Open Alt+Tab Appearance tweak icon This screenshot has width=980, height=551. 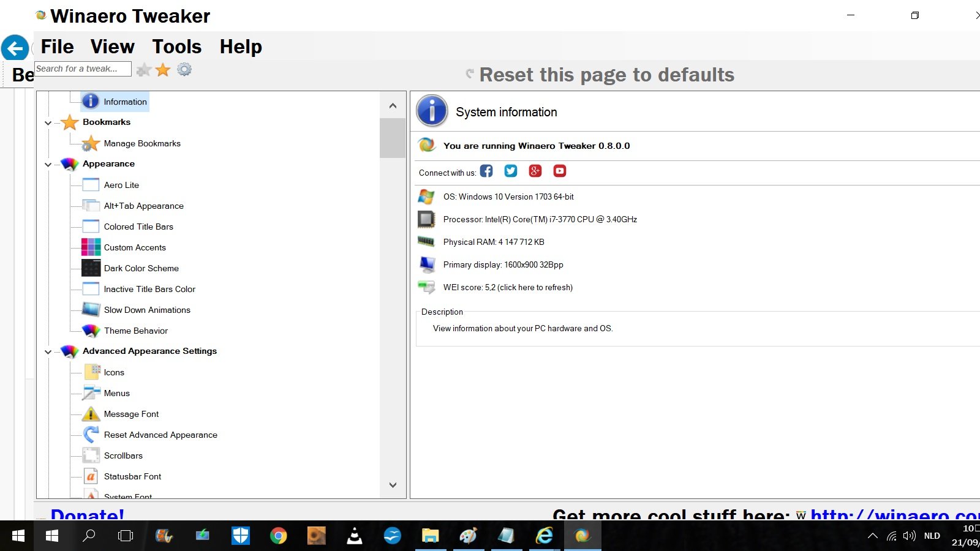(x=91, y=206)
